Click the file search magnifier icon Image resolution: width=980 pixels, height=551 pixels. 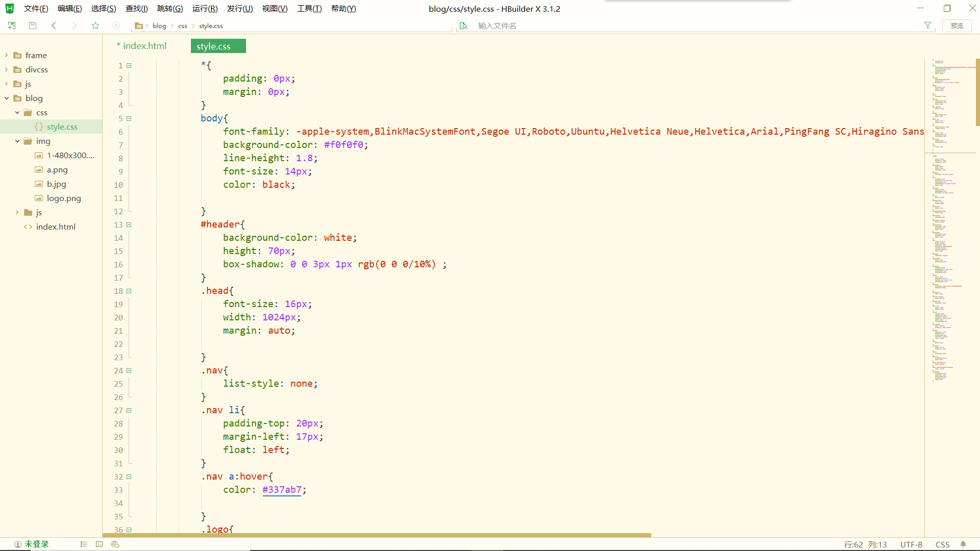tap(463, 26)
